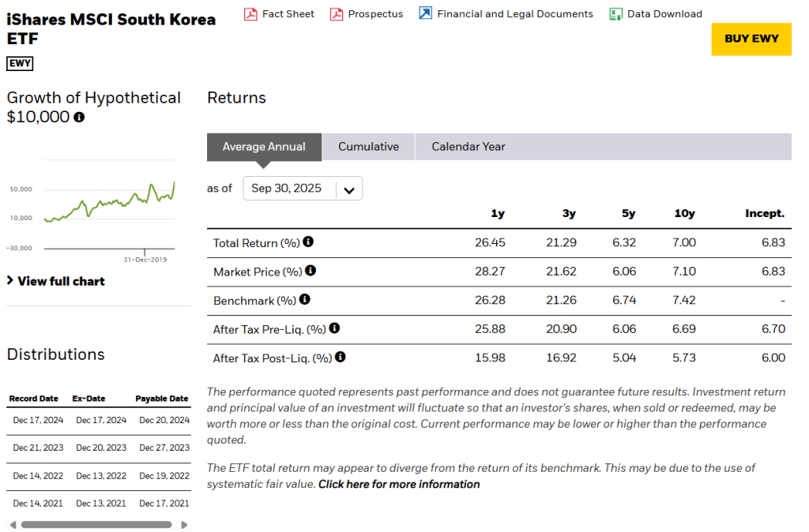Show info icon next to After Tax Pre-Liq. (%)
The height and width of the screenshot is (532, 809).
[334, 328]
